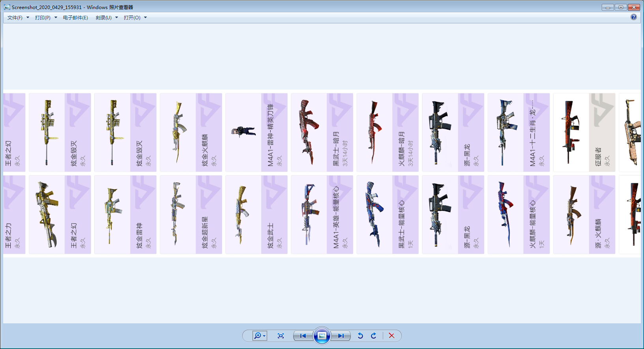
Task: Delete the current picture with the red X
Action: [x=391, y=336]
